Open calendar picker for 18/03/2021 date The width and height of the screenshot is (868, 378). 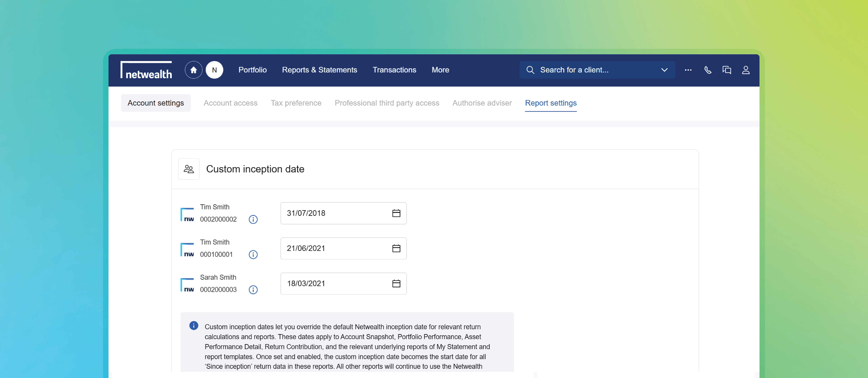pyautogui.click(x=396, y=284)
